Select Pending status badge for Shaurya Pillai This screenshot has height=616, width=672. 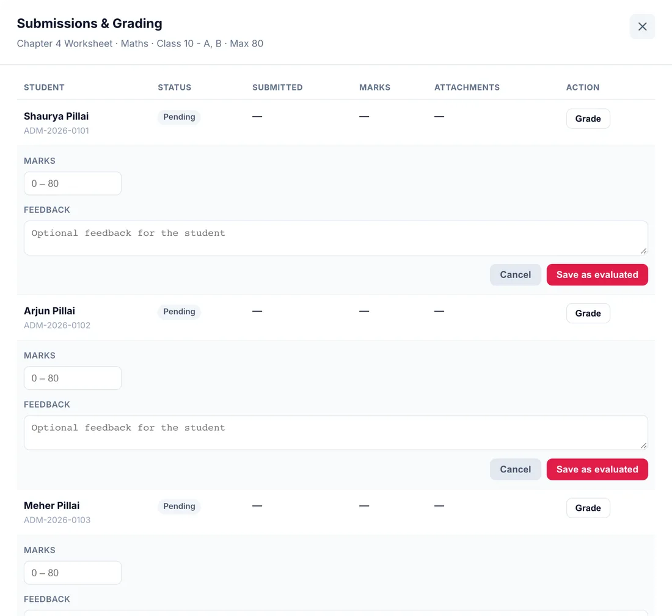point(179,117)
